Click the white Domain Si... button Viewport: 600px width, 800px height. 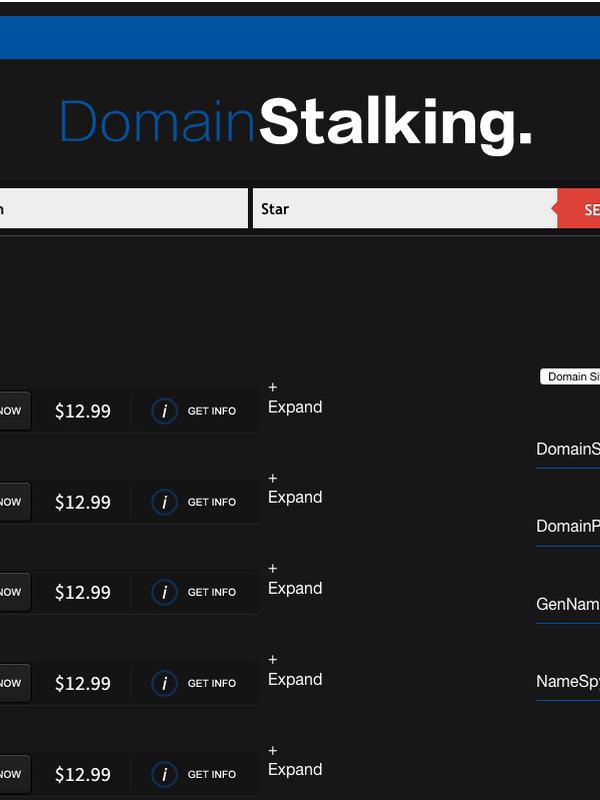tap(570, 377)
